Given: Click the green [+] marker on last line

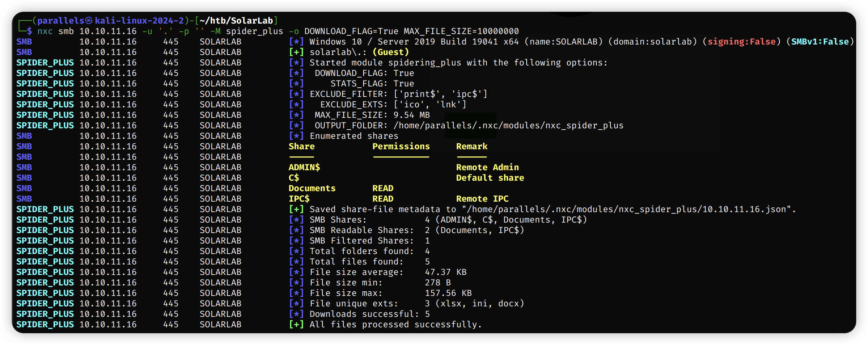Looking at the screenshot, I should click(296, 324).
